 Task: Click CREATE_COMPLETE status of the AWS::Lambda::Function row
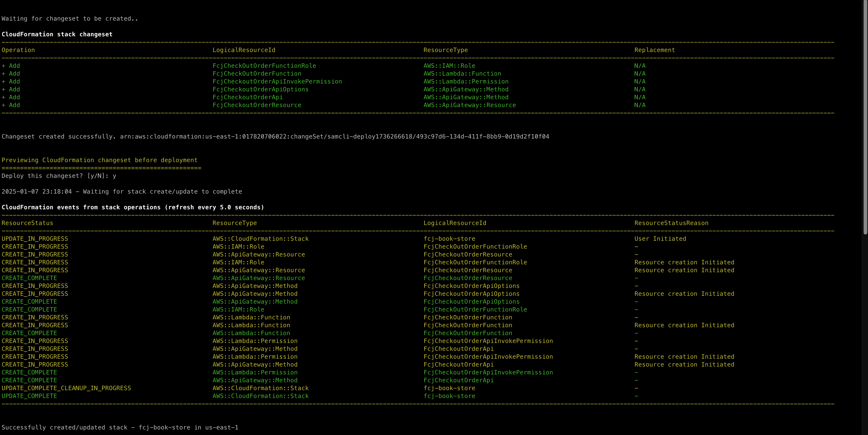pyautogui.click(x=29, y=333)
